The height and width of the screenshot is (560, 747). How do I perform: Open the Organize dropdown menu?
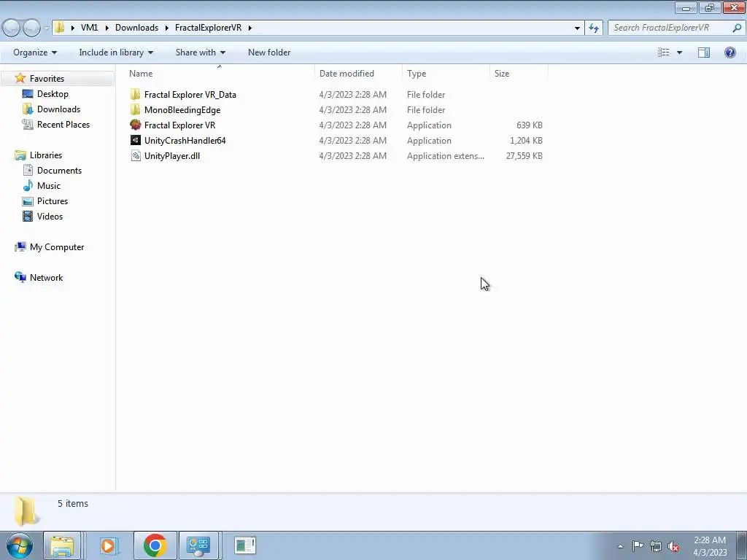[35, 52]
